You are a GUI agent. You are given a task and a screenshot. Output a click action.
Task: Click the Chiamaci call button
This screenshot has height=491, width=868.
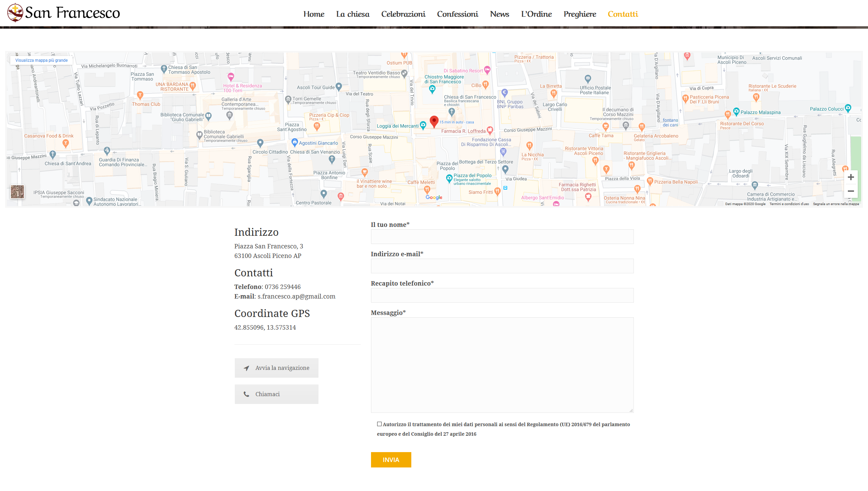(276, 394)
